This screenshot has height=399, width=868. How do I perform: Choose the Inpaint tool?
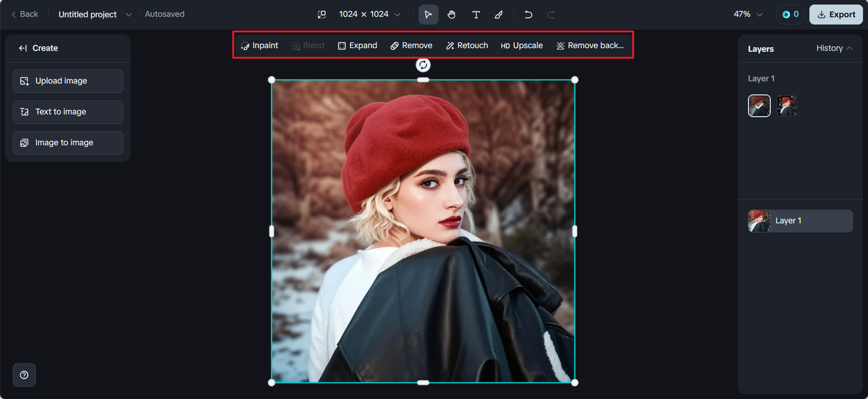pos(260,45)
